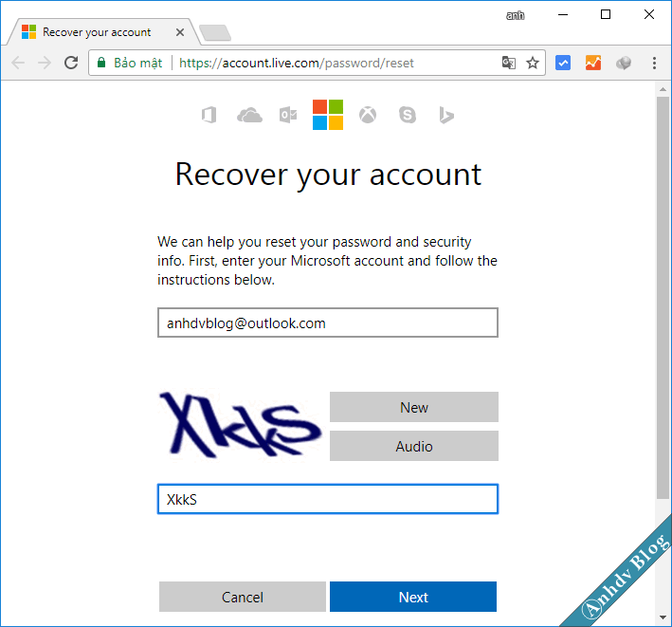Screen dimensions: 672x627
Task: Click the scrollbar up arrow
Action: click(663, 89)
